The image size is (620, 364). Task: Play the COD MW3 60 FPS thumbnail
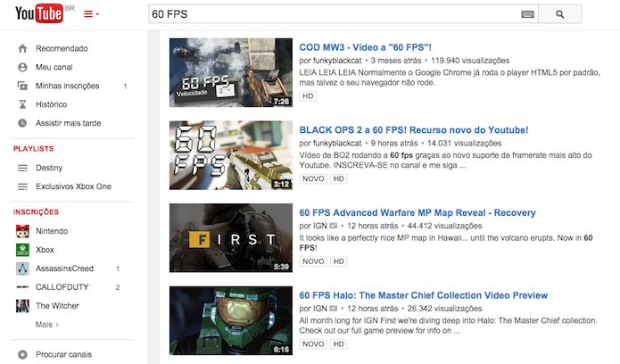(x=231, y=72)
